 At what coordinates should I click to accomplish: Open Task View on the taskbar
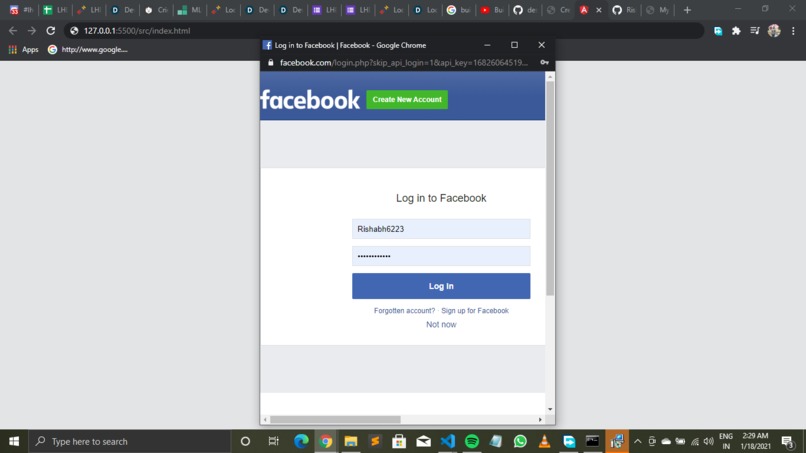273,441
